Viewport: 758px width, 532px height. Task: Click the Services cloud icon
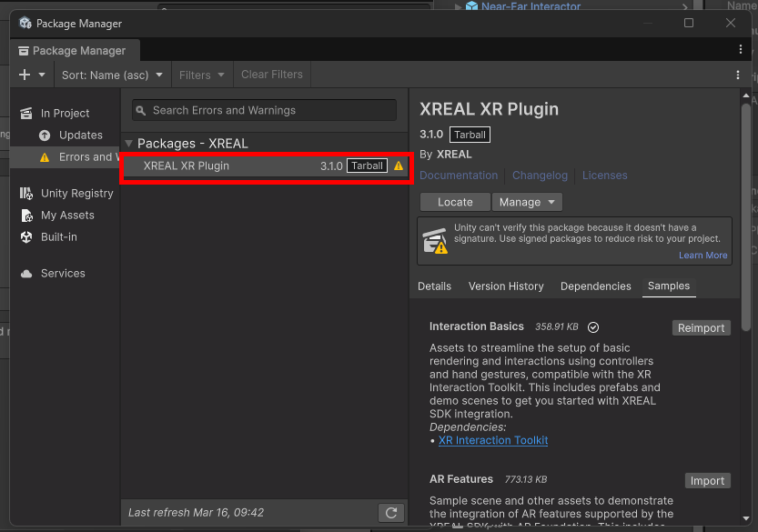26,274
